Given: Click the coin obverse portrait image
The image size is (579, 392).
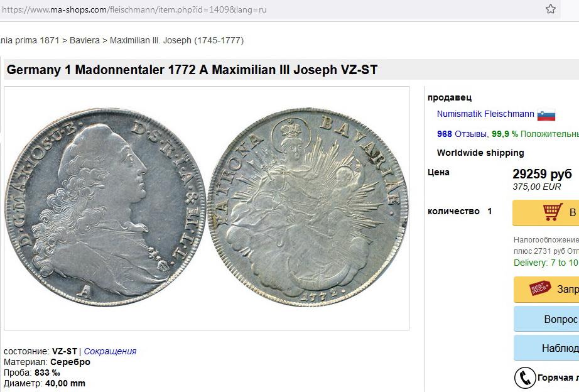Looking at the screenshot, I should point(105,207).
